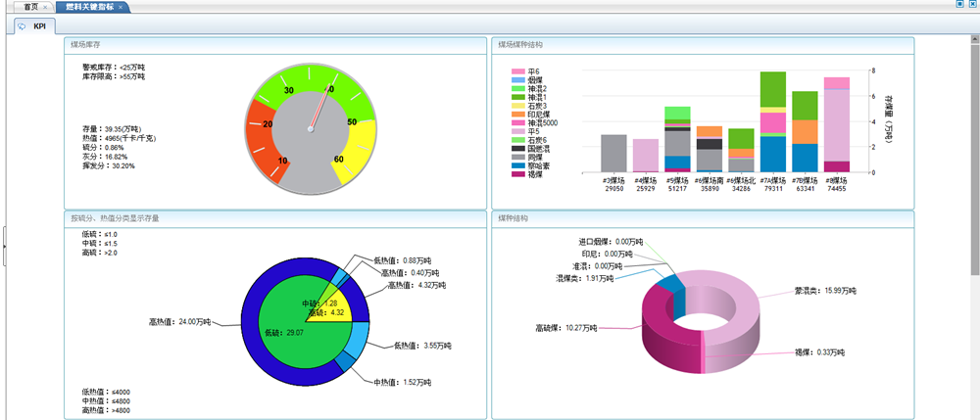The height and width of the screenshot is (420, 980).
Task: Close the 燃料关键指标 tab
Action: click(x=121, y=7)
